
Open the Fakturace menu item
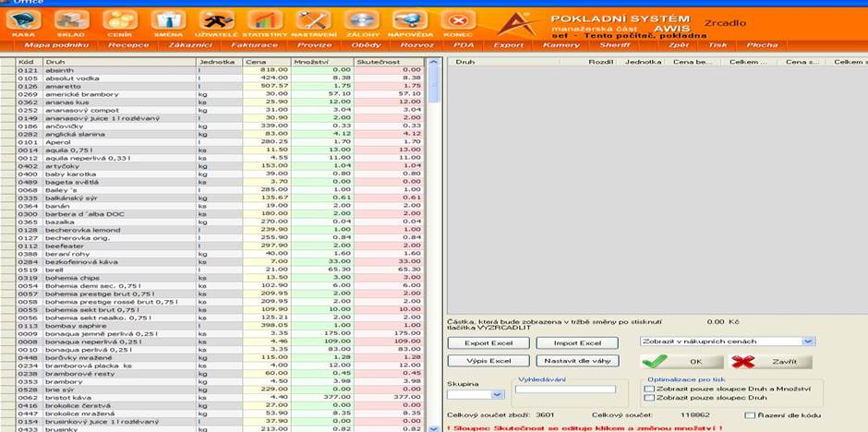255,45
